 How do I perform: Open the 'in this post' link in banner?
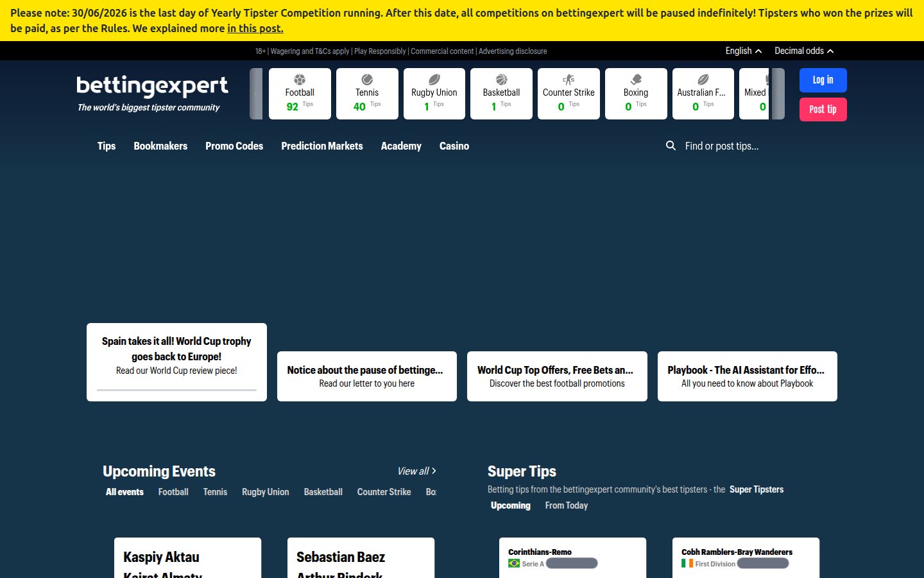pos(255,28)
